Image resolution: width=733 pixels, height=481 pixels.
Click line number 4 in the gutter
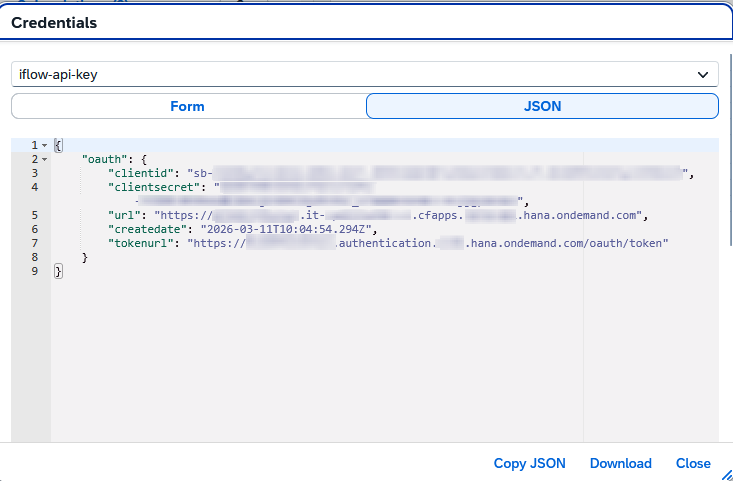click(x=34, y=187)
